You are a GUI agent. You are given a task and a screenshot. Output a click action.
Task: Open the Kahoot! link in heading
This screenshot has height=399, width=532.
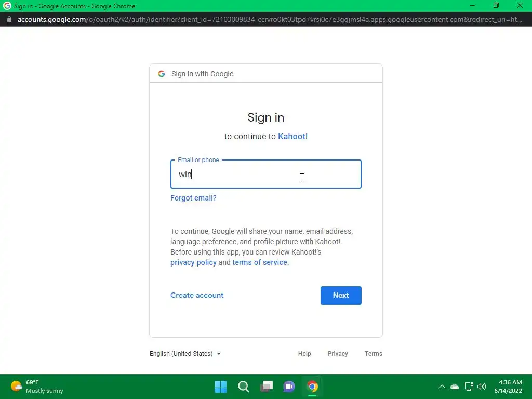(x=293, y=137)
